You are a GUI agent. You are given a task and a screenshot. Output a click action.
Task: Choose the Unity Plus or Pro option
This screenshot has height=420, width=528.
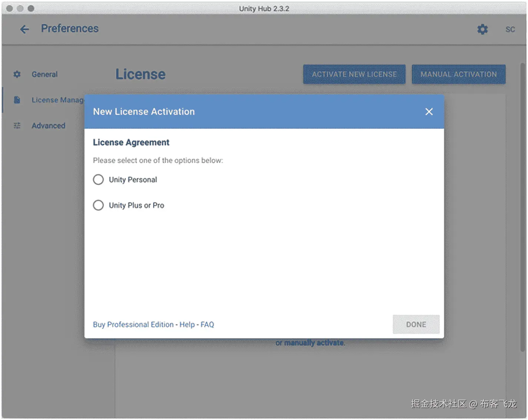coord(98,205)
